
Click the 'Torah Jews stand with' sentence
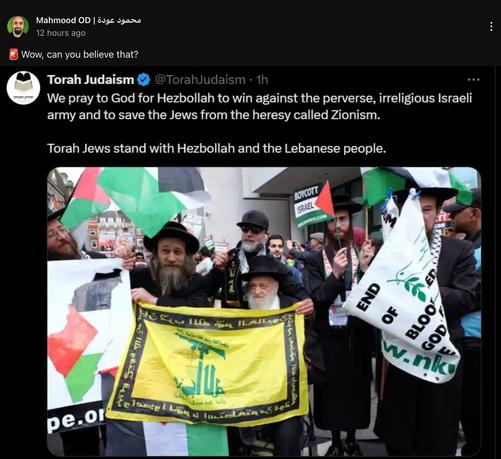pyautogui.click(x=216, y=148)
